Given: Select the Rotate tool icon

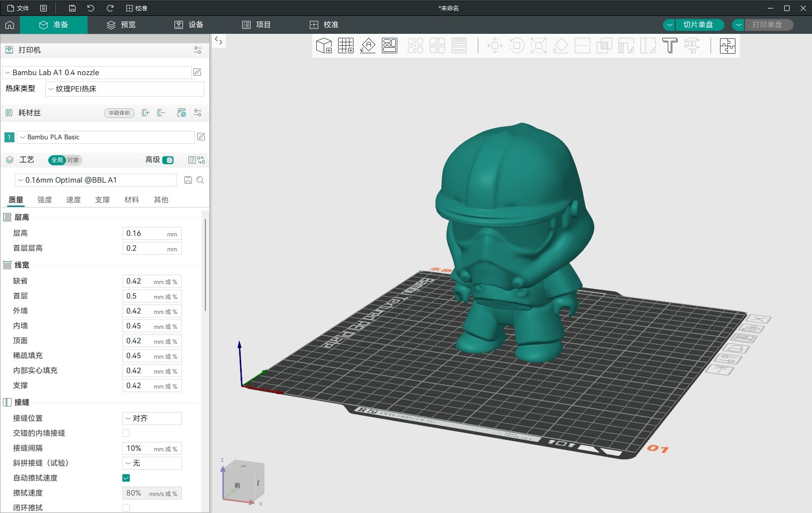Looking at the screenshot, I should coord(517,46).
